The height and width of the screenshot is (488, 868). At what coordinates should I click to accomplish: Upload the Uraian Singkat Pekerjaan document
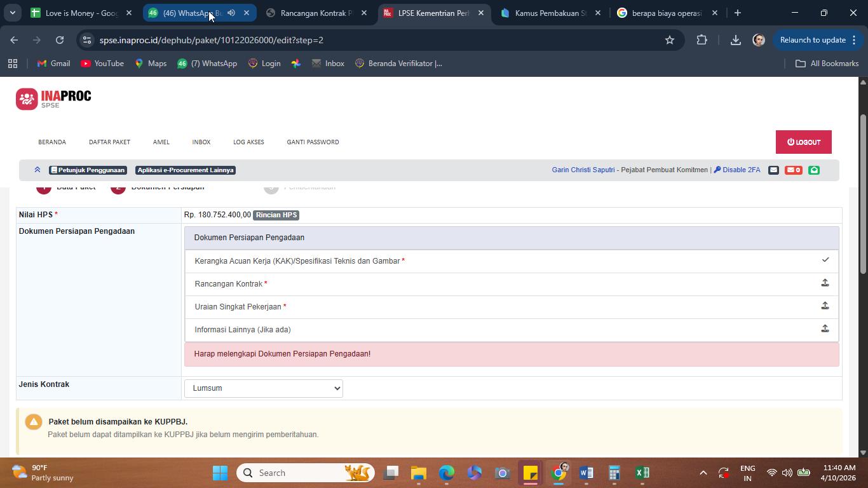[825, 306]
